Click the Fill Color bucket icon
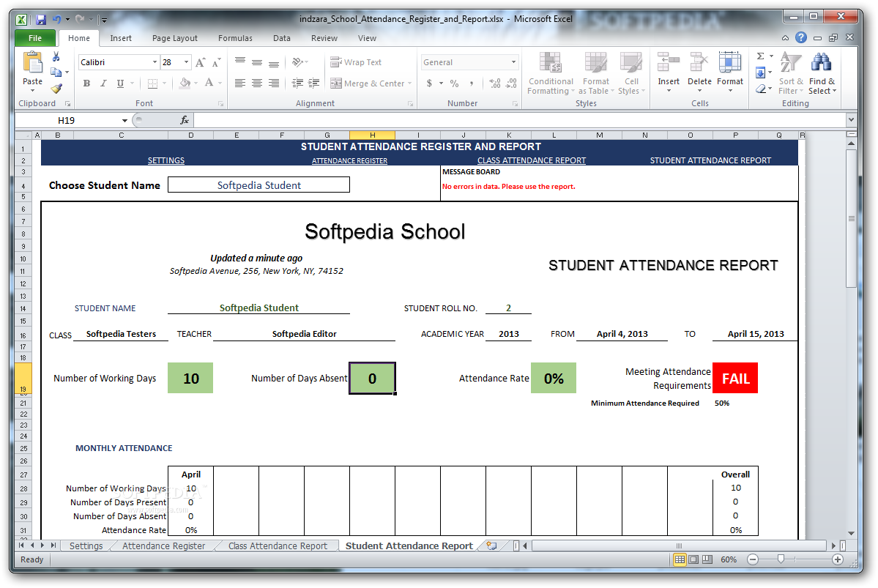The image size is (878, 588). [185, 83]
